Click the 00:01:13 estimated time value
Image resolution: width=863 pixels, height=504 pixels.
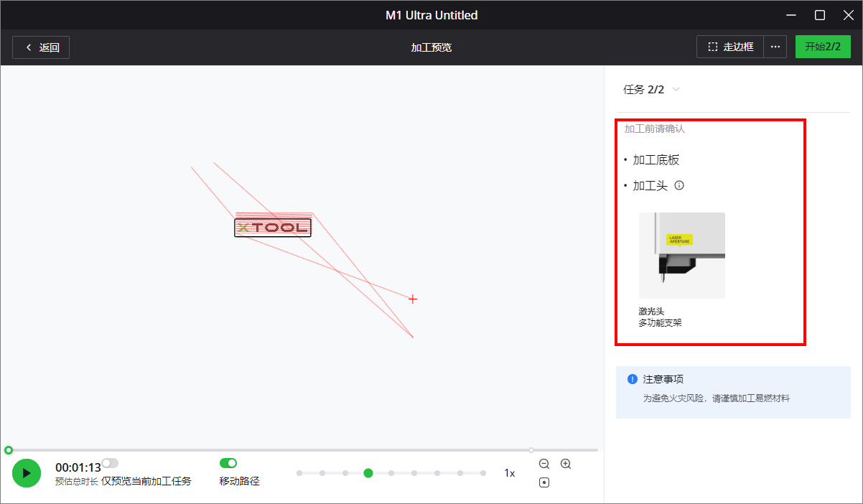pyautogui.click(x=78, y=467)
